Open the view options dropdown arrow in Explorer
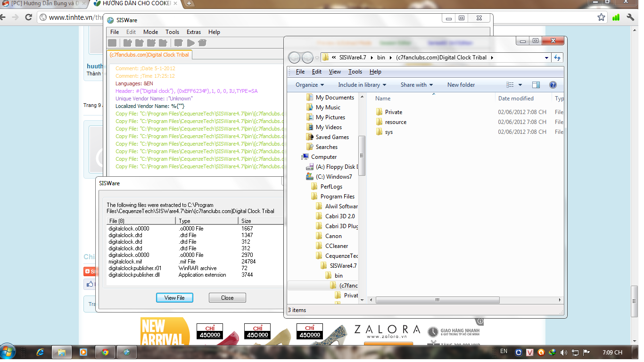The image size is (644, 362). 520,85
